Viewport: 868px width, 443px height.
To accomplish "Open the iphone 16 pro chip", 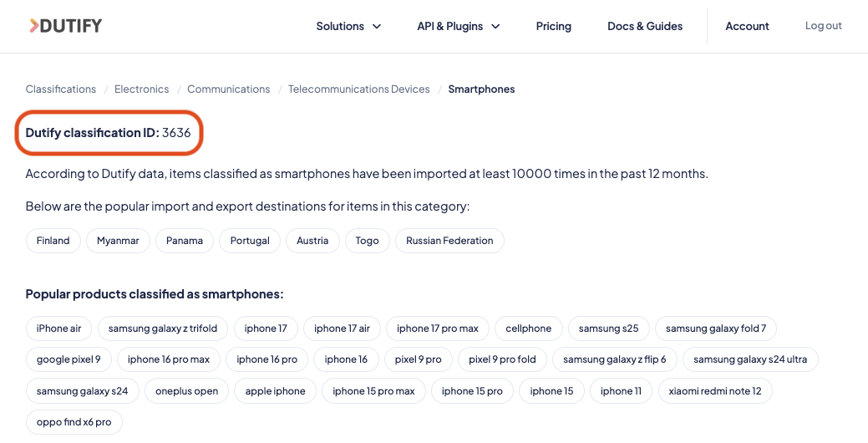I will pyautogui.click(x=266, y=359).
